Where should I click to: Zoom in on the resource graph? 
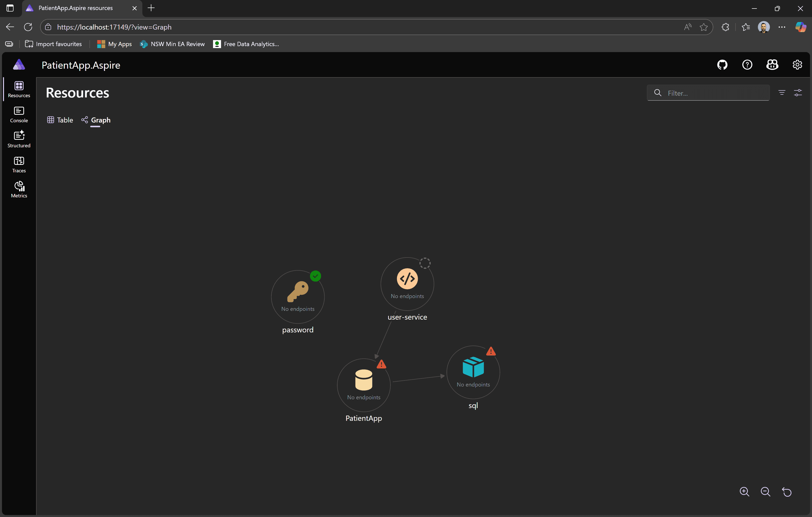744,492
